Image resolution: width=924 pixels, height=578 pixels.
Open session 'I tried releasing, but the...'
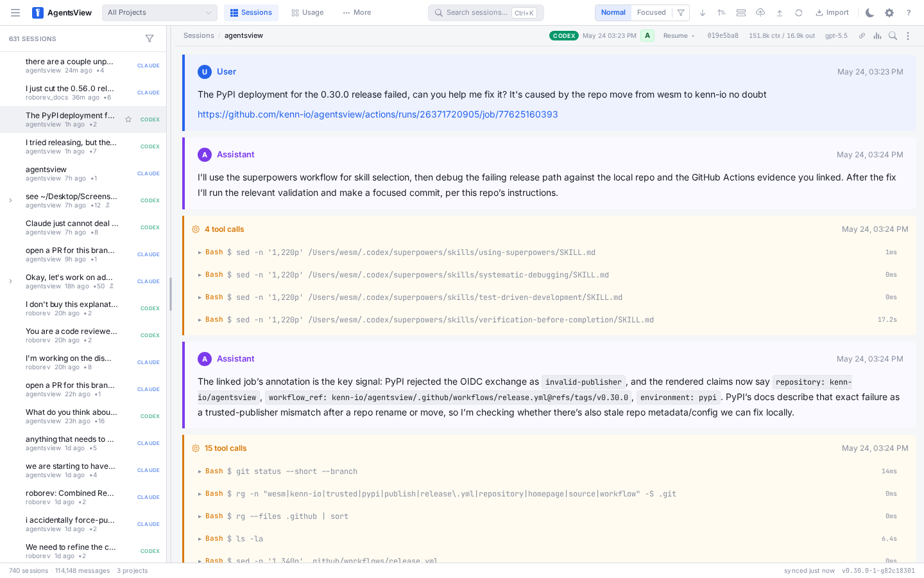point(83,146)
